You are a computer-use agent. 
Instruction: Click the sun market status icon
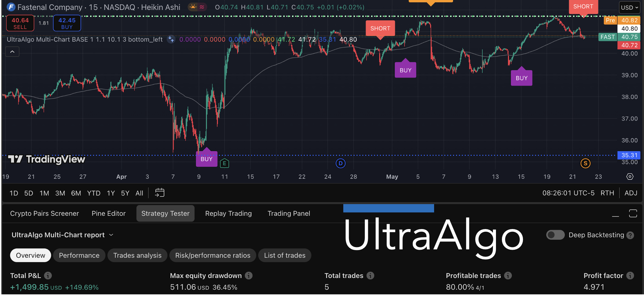193,7
